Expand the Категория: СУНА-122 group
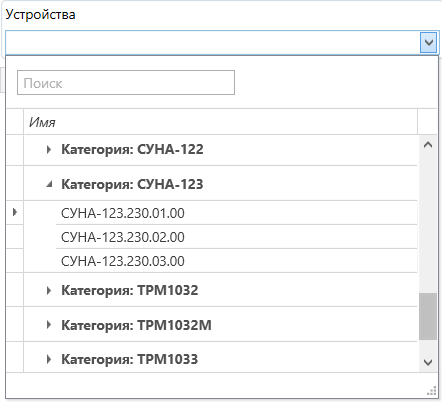442x402 pixels. tap(49, 149)
